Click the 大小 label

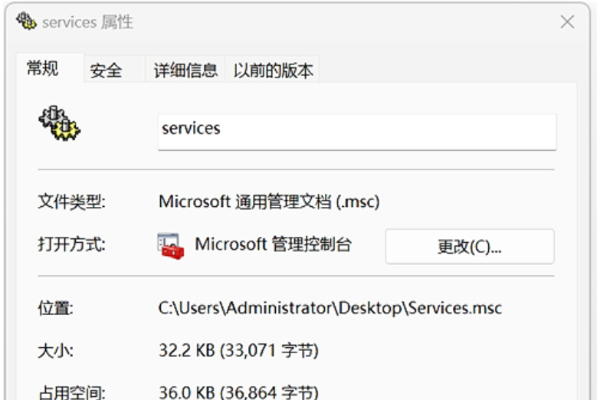click(55, 351)
